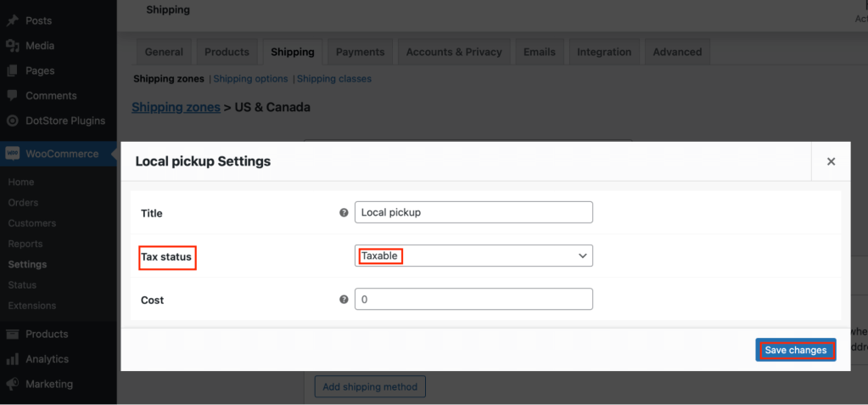Click the WooCommerce logo icon

[x=12, y=154]
